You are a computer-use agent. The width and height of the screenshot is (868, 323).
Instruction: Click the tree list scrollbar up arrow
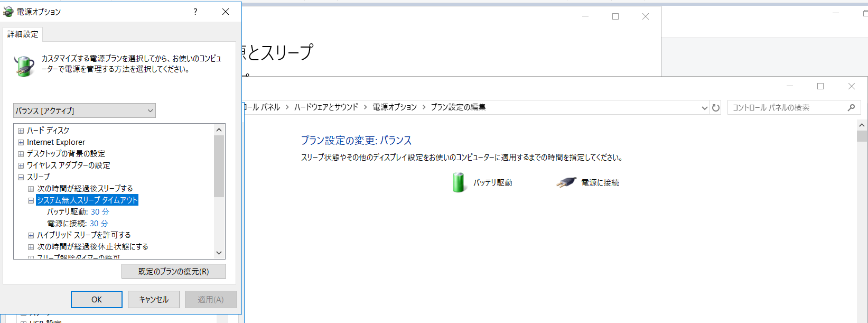[x=219, y=130]
